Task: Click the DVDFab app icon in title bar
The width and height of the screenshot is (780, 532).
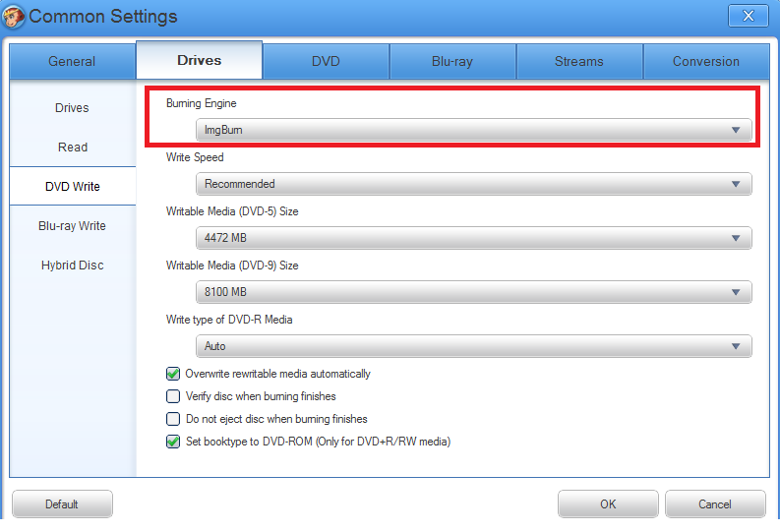Action: point(13,16)
